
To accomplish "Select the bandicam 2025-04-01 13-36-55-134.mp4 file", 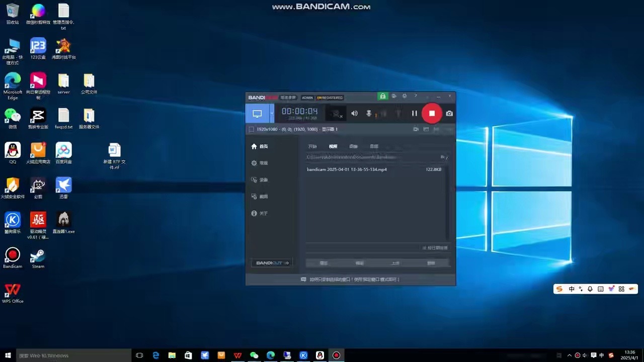I will click(x=375, y=169).
